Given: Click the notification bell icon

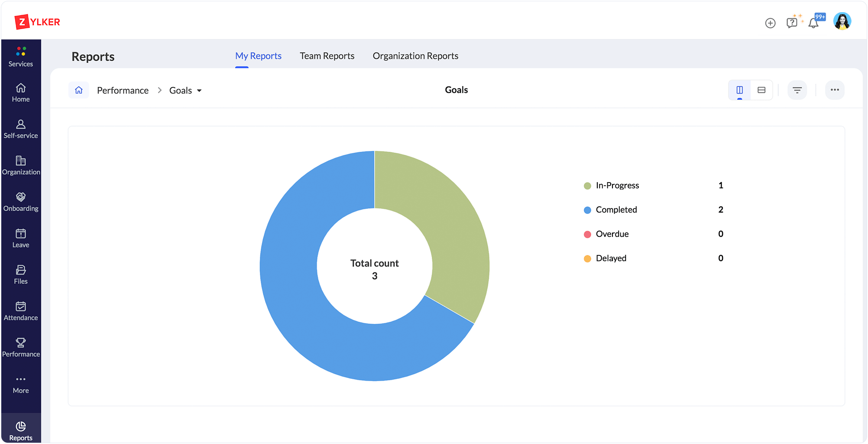Looking at the screenshot, I should tap(813, 23).
